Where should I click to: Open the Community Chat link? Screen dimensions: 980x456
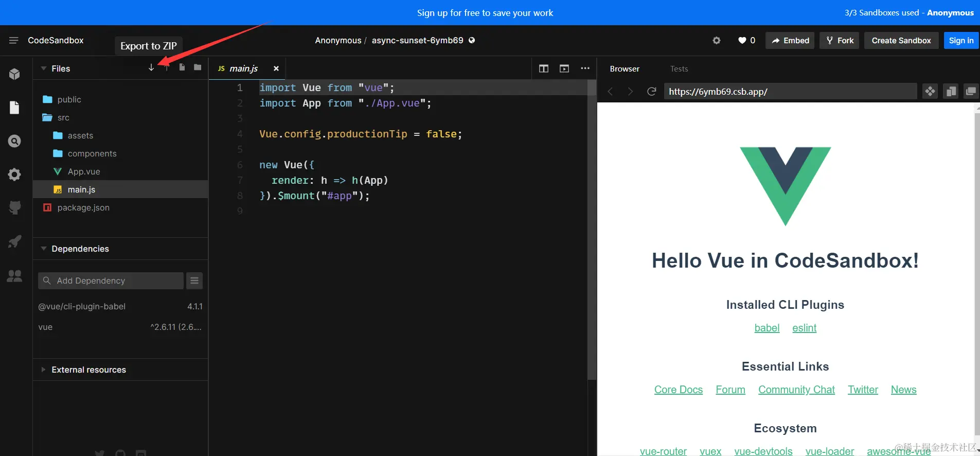pyautogui.click(x=796, y=390)
